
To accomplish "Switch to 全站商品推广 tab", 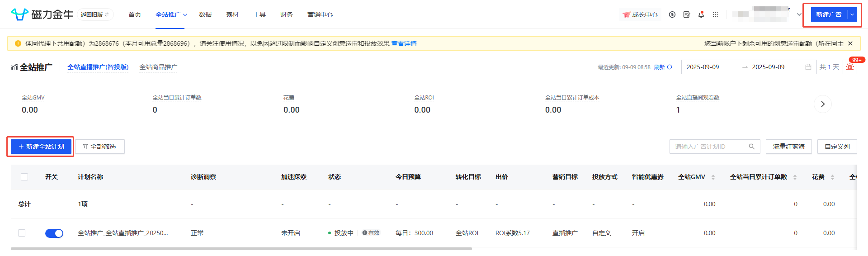I will pyautogui.click(x=158, y=67).
